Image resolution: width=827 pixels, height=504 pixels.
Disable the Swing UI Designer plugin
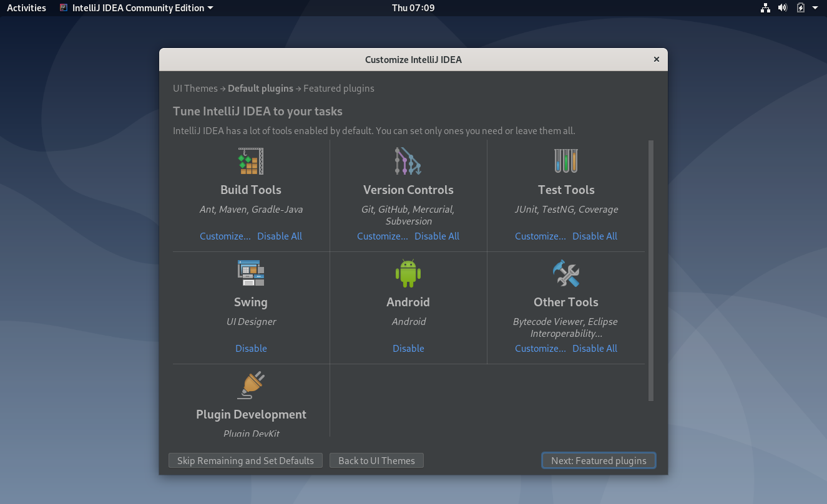click(x=251, y=348)
